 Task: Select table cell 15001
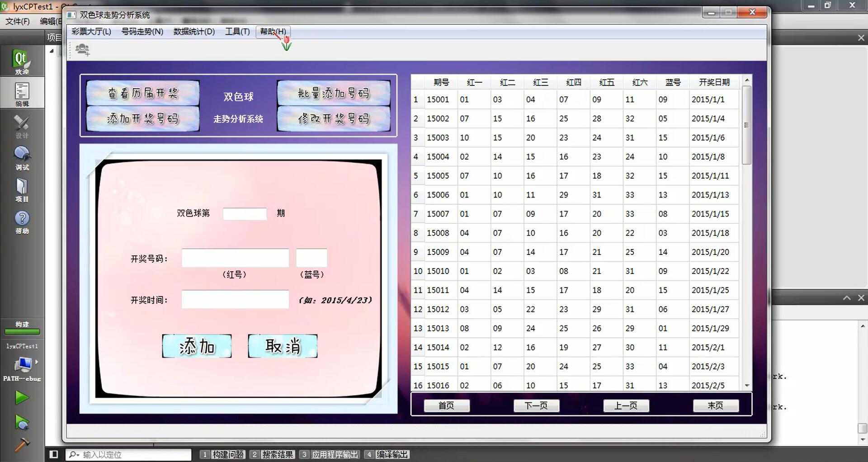tap(441, 99)
